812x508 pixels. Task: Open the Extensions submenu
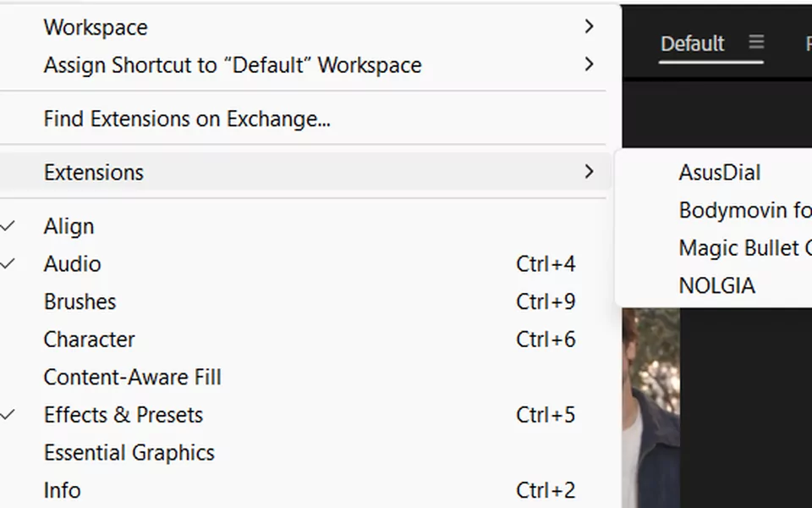tap(305, 172)
